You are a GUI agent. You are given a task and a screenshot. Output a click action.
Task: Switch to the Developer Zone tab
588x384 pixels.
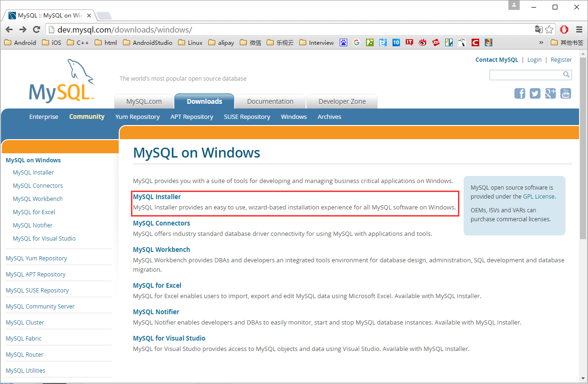342,101
